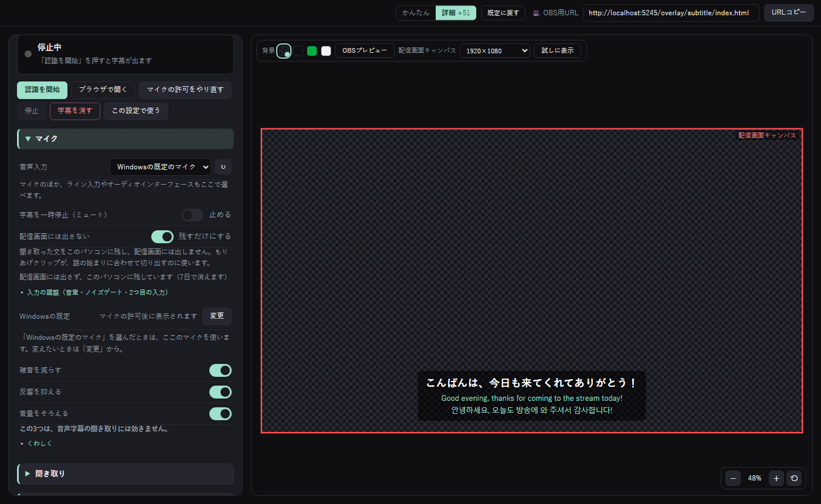Viewport: 821px width, 504px height.
Task: Click the English subtitle line 'Good evening...'
Action: pos(532,399)
